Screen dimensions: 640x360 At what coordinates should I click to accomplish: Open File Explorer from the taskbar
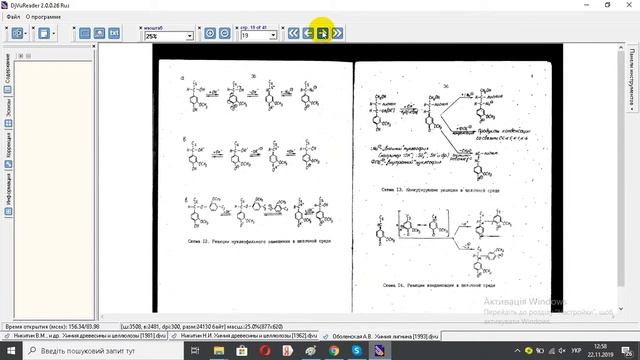point(219,351)
